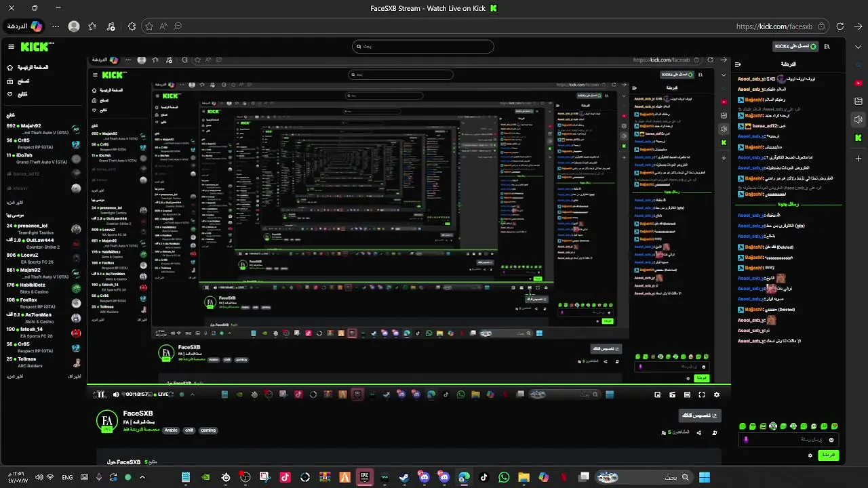Show hidden tray icons chevron in taskbar
This screenshot has height=488, width=868.
pyautogui.click(x=142, y=477)
